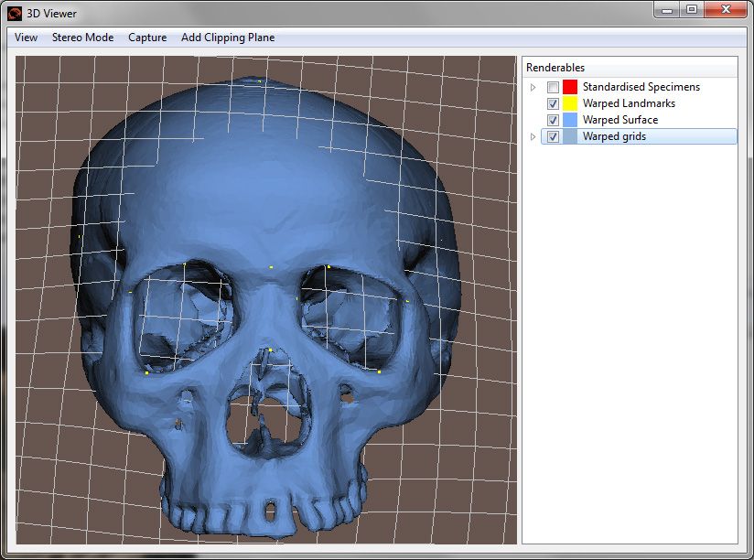Select the Warped grids row label
The width and height of the screenshot is (754, 560).
614,136
